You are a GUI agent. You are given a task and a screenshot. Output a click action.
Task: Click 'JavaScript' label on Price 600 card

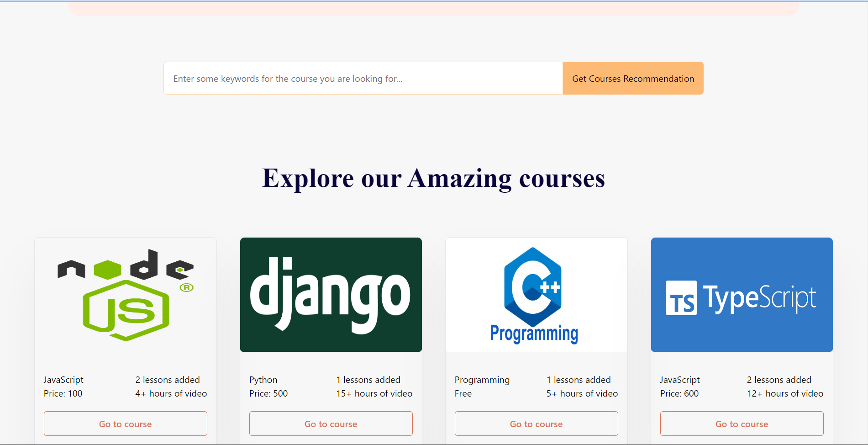point(680,380)
